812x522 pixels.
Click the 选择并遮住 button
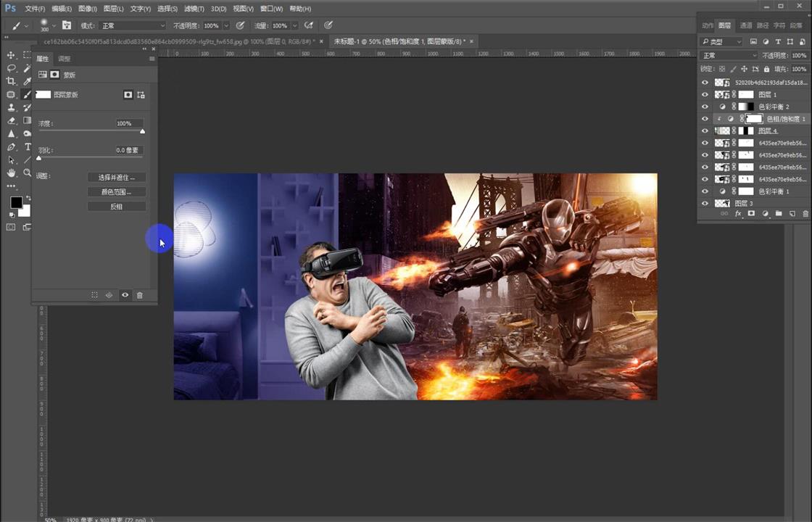click(116, 177)
